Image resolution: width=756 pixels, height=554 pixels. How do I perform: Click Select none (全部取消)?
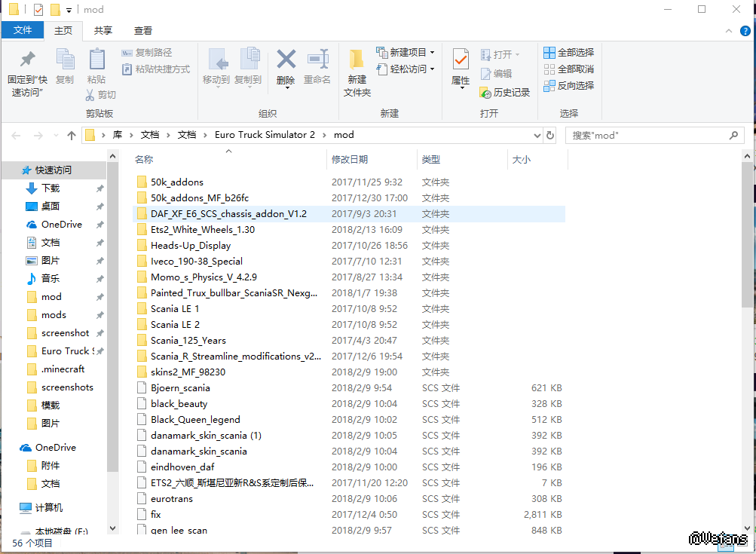[568, 69]
